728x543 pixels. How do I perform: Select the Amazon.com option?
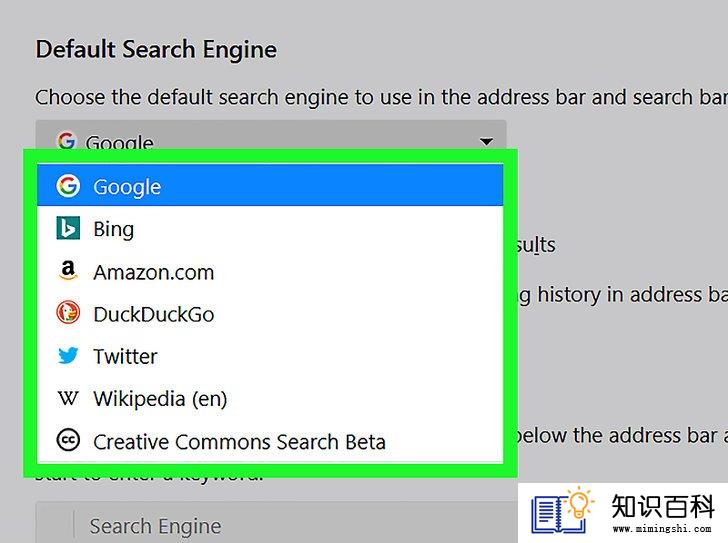click(x=270, y=271)
